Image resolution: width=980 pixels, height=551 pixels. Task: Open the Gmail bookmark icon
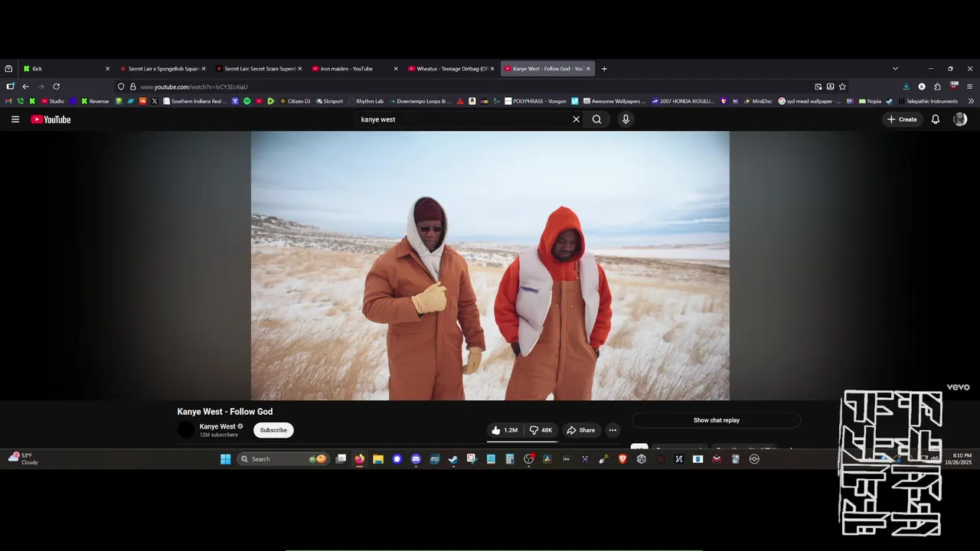(x=9, y=101)
